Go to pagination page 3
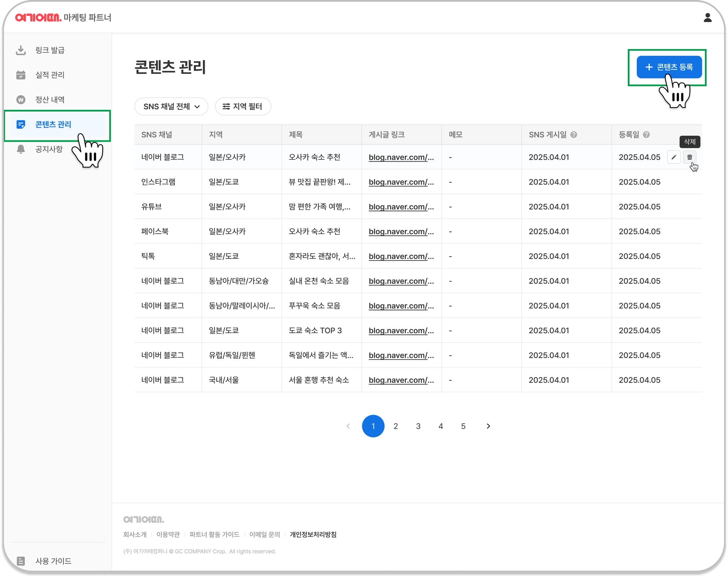This screenshot has height=577, width=728. click(418, 426)
